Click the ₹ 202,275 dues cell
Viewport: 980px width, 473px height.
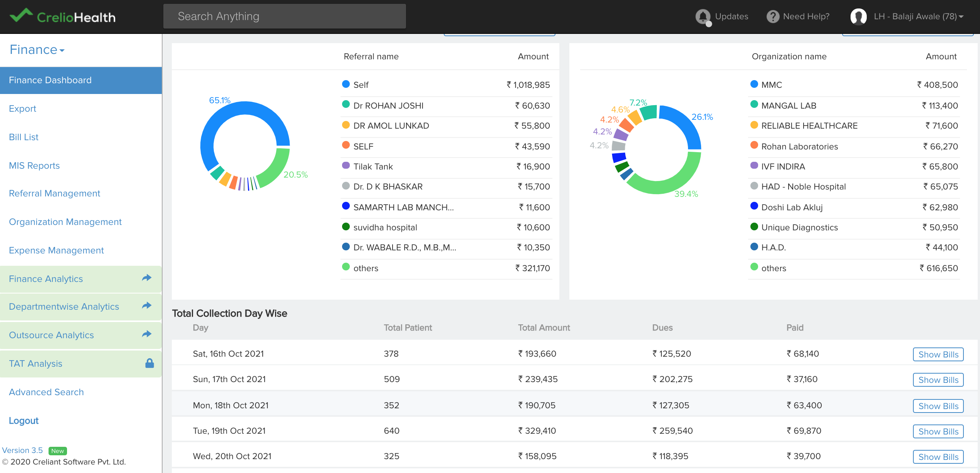pos(672,379)
